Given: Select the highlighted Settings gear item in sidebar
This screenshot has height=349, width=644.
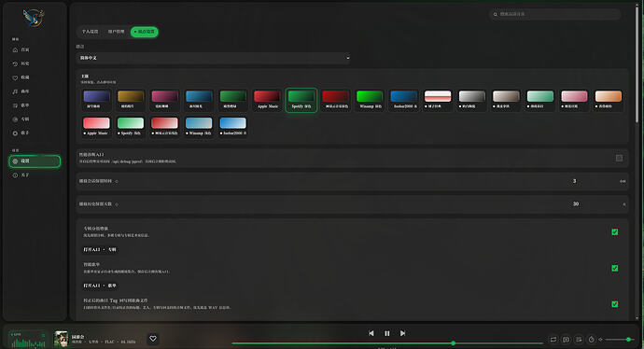Looking at the screenshot, I should 35,161.
